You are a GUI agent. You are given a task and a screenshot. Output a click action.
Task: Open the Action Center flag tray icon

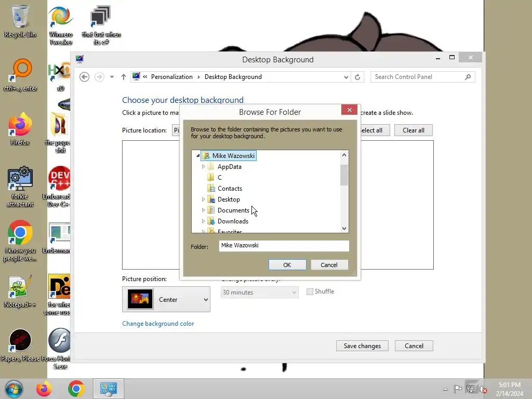[458, 389]
